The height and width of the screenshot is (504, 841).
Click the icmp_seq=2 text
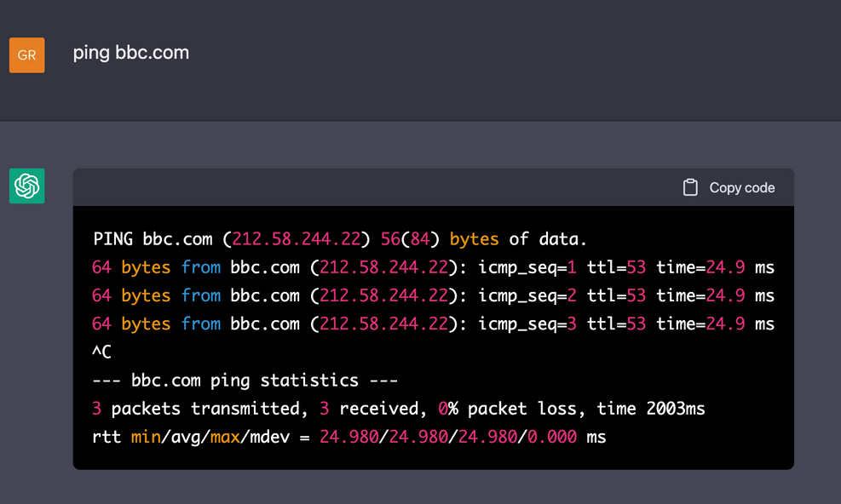coord(523,295)
